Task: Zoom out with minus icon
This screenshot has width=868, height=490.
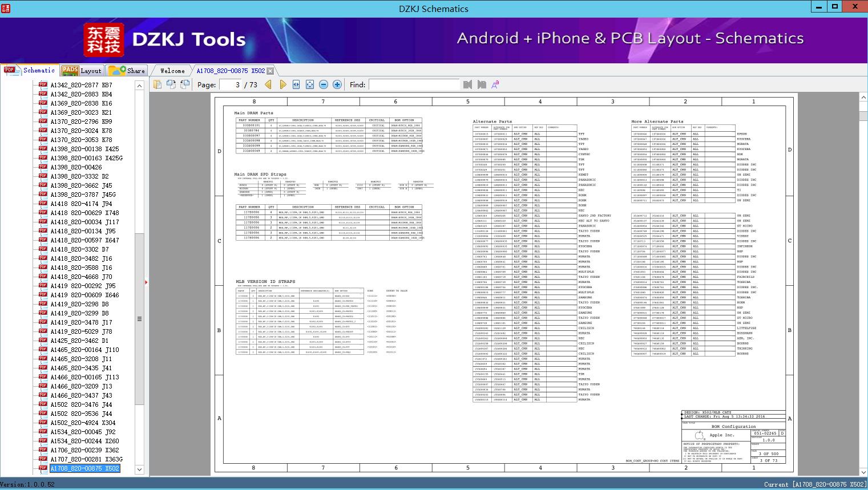Action: [324, 84]
